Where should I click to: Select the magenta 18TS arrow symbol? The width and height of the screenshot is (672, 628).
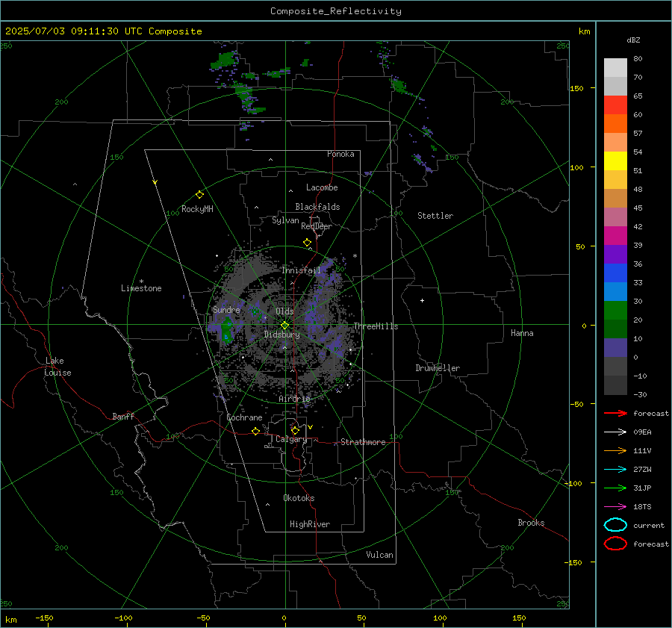pyautogui.click(x=615, y=507)
